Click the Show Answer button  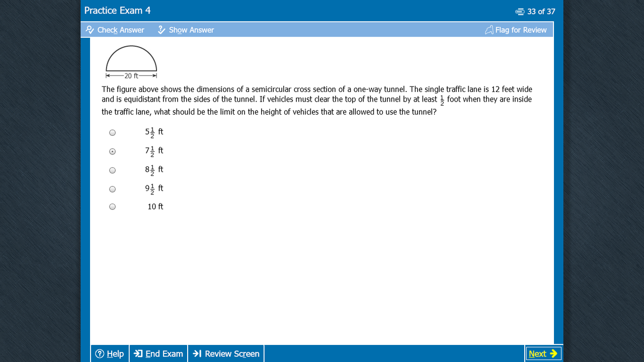(x=186, y=30)
